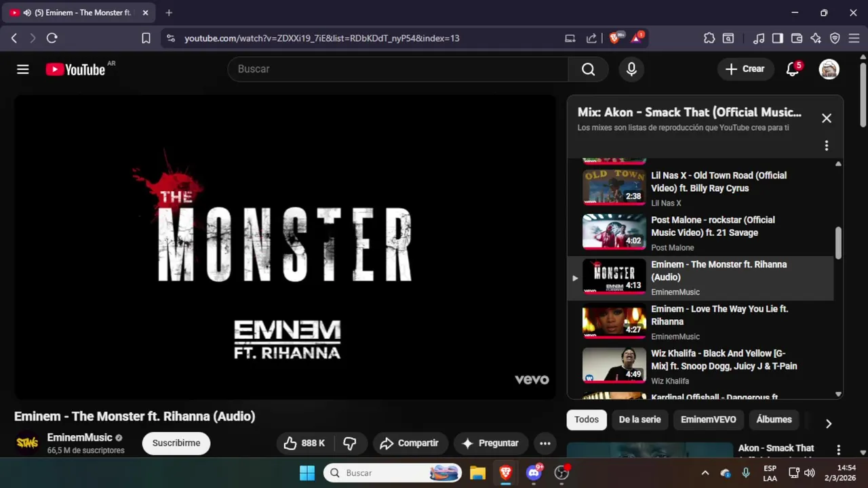
Task: Open File Explorer from taskbar
Action: 477,473
